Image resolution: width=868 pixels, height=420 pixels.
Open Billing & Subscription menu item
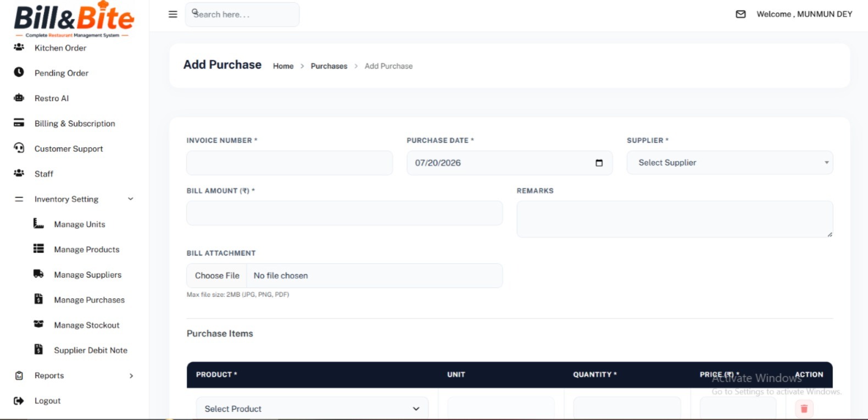coord(75,124)
